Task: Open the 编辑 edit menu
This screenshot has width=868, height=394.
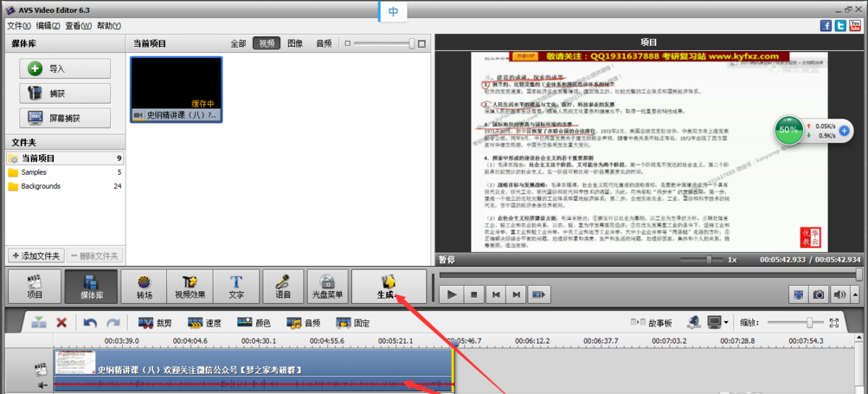Action: tap(48, 25)
